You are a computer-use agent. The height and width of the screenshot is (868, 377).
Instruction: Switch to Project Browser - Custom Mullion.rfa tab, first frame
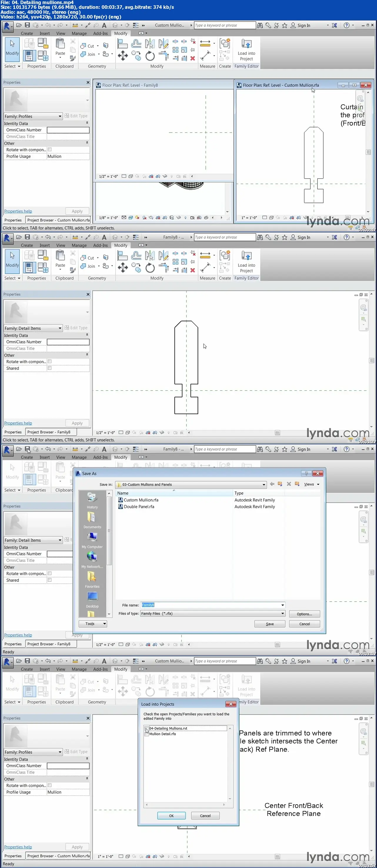[x=58, y=220]
